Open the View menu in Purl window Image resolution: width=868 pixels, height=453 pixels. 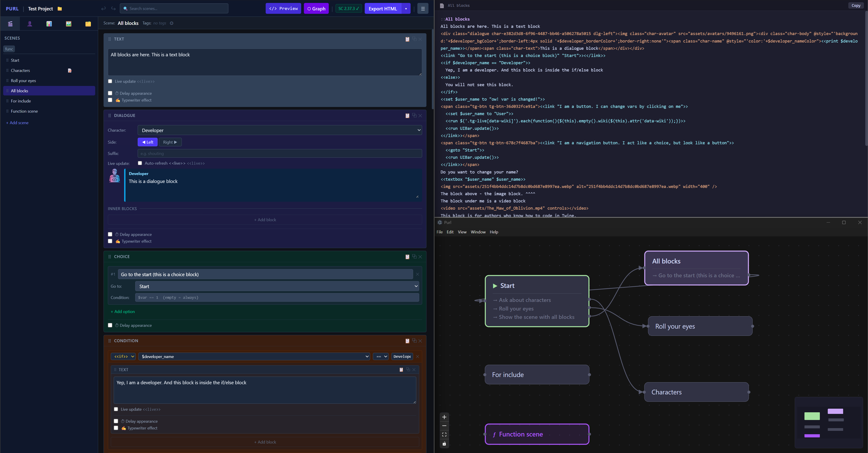462,232
